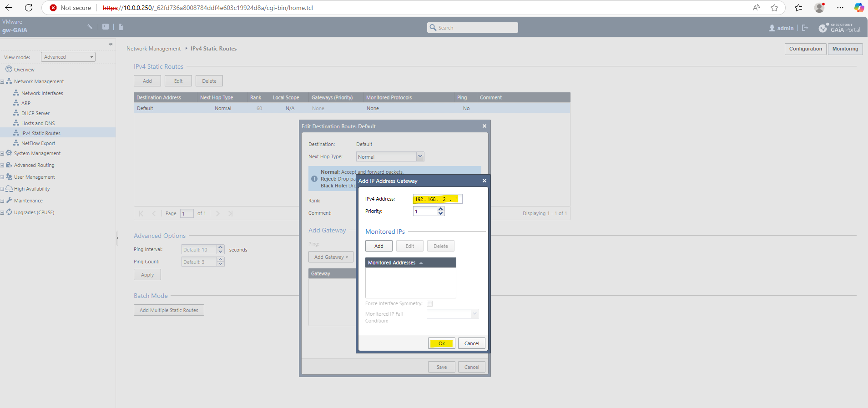The image size is (868, 408).
Task: Collapse the left navigation panel arrow
Action: click(x=111, y=44)
